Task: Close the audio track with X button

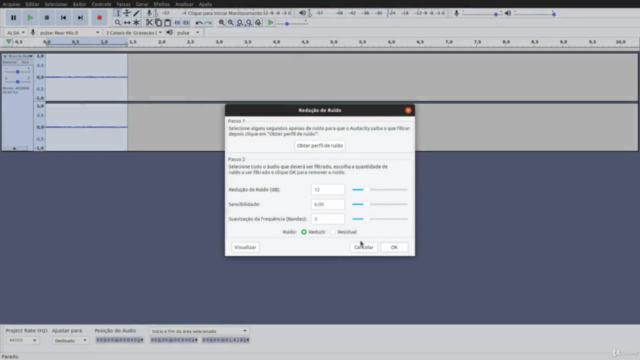Action: click(x=5, y=56)
